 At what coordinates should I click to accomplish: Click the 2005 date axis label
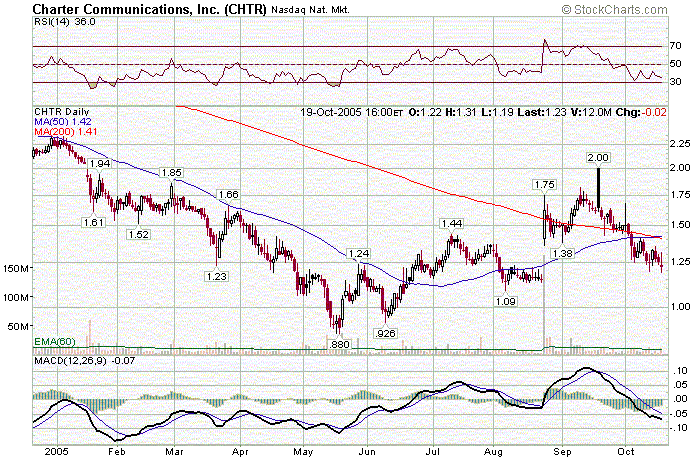pyautogui.click(x=57, y=452)
